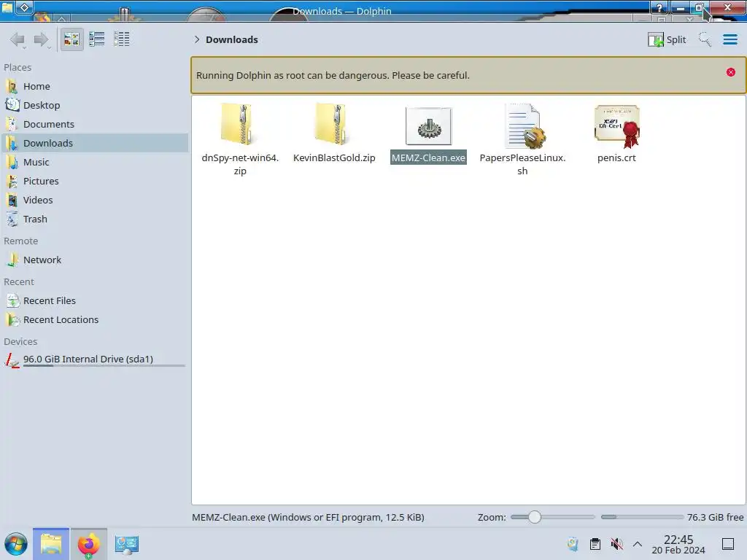Go back using the back arrow
747x560 pixels.
tap(18, 39)
